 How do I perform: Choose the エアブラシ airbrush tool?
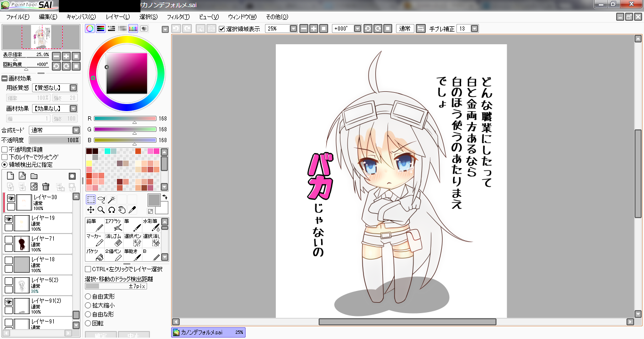(x=113, y=225)
